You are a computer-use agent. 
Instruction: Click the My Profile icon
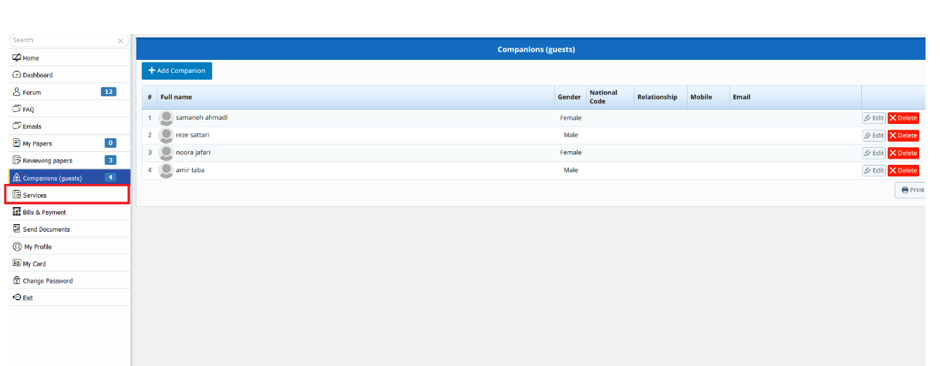coord(17,246)
